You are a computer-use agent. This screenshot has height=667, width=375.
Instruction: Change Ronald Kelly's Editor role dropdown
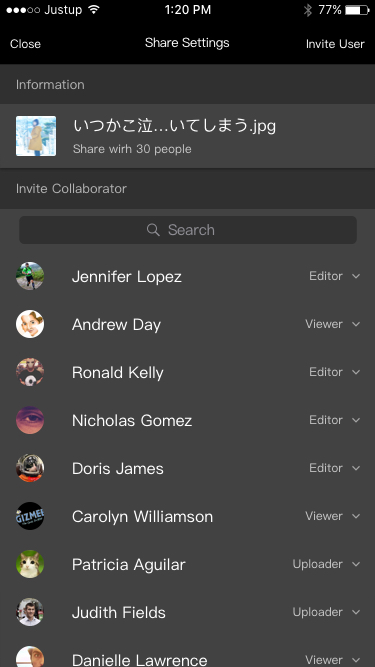coord(335,372)
